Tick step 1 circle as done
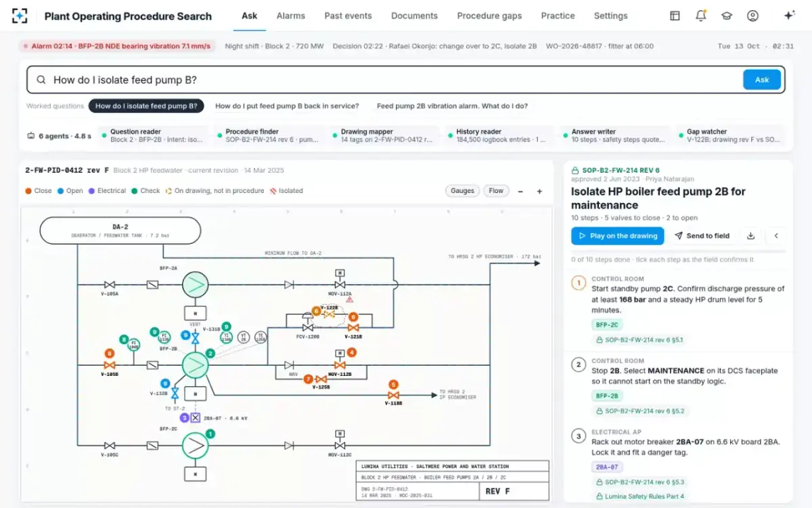The image size is (812, 508). [x=579, y=283]
